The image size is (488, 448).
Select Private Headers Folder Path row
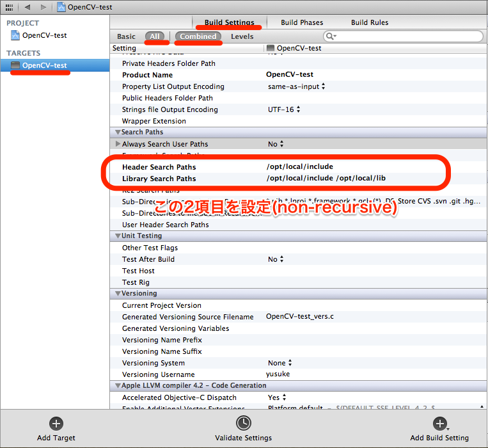pos(298,63)
